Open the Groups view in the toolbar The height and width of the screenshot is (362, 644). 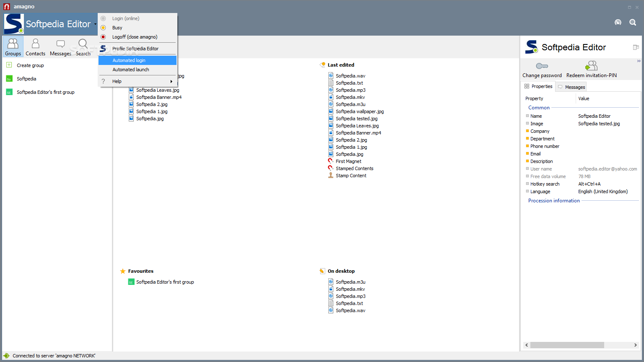click(x=13, y=47)
